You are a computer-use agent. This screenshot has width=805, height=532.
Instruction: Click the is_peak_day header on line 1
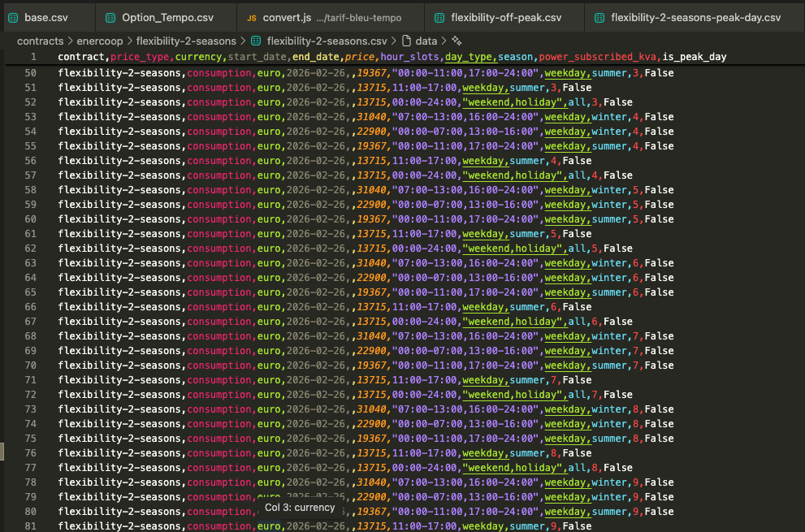point(695,57)
